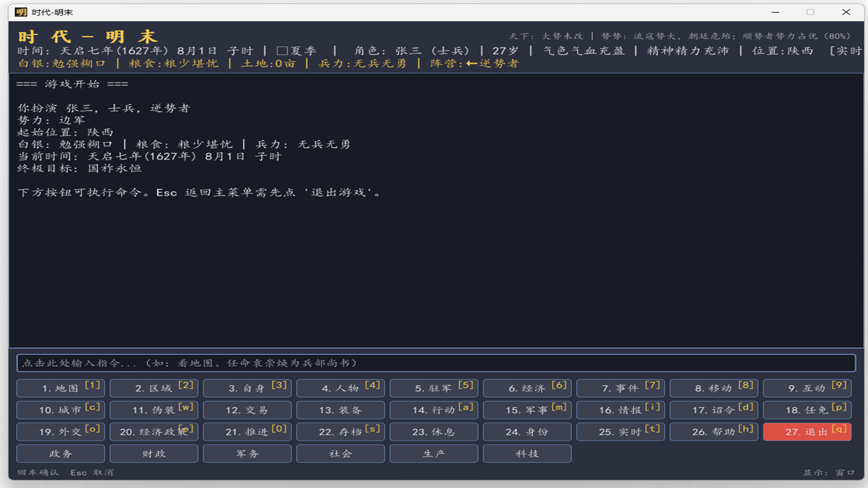Image resolution: width=868 pixels, height=488 pixels.
Task: Click the 11. 伪装 disguise button
Action: coord(154,410)
